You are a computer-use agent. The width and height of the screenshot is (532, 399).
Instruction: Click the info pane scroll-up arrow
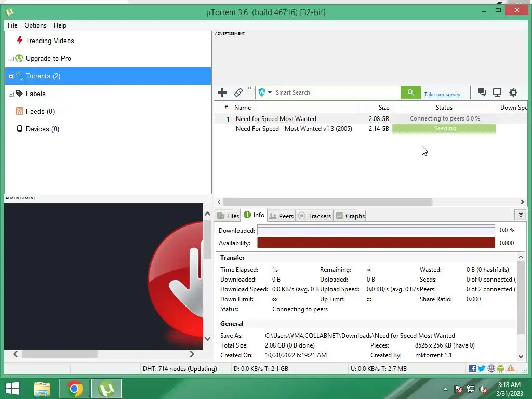521,257
